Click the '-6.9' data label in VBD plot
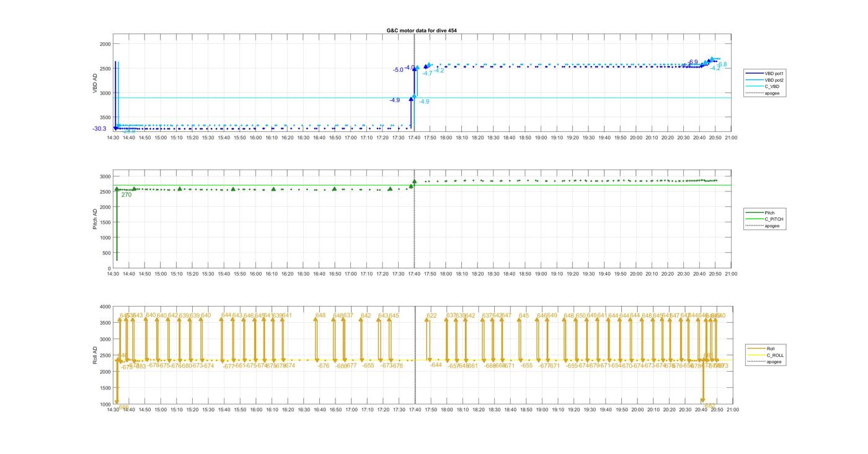 pyautogui.click(x=693, y=62)
